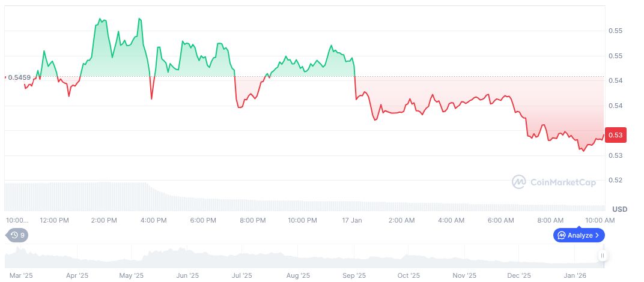
Task: Click the red 0.53 current price tag
Action: [616, 136]
